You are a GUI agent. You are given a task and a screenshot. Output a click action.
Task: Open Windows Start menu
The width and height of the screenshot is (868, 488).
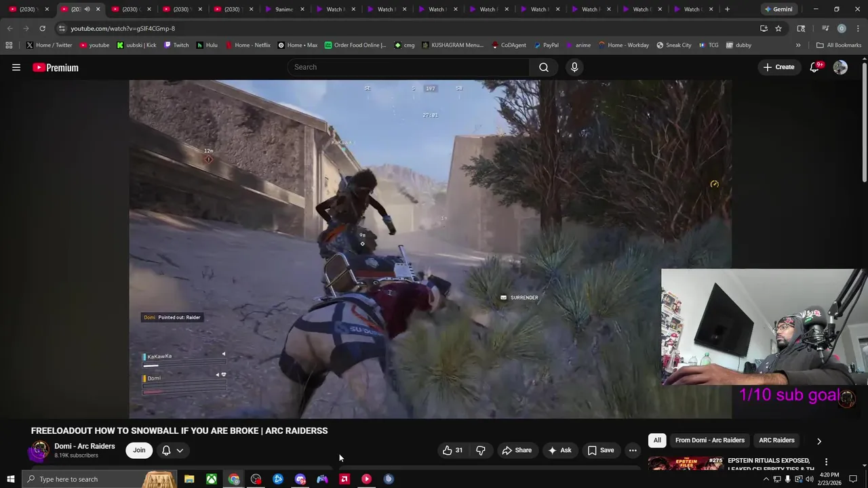[x=10, y=479]
